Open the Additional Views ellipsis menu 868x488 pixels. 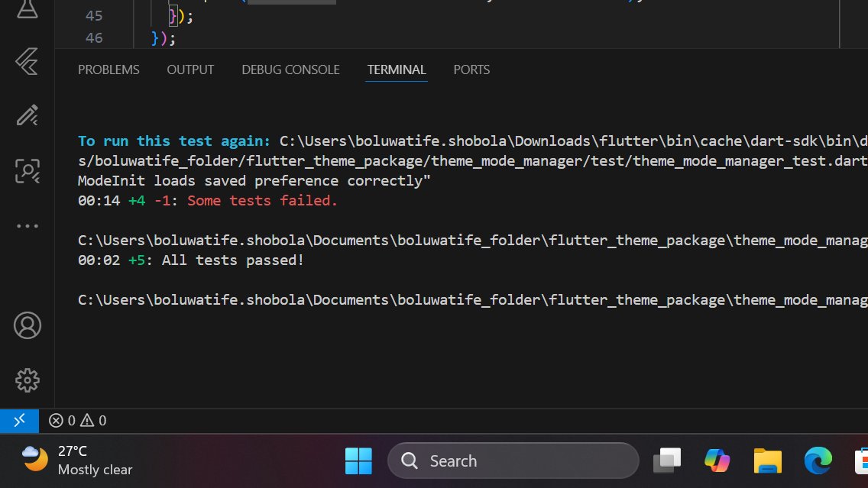27,225
